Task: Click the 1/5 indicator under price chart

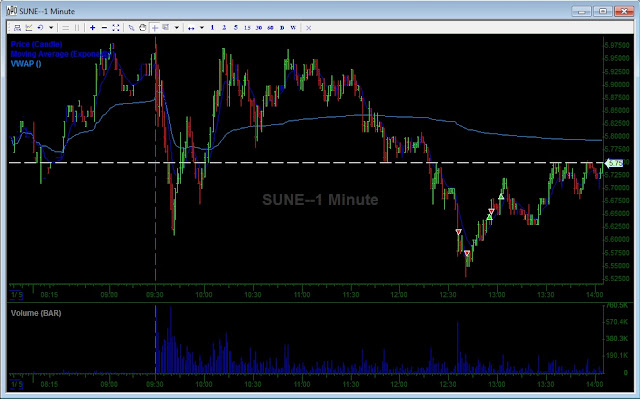Action: [17, 295]
